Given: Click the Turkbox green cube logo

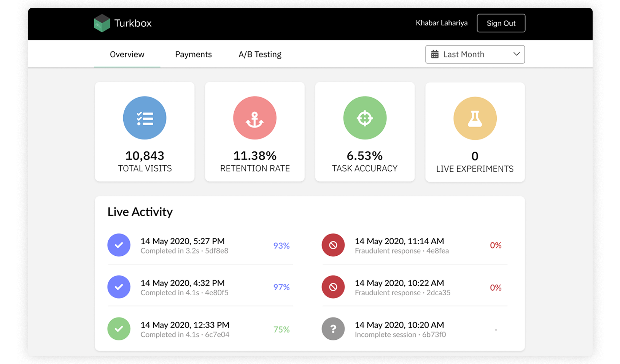Looking at the screenshot, I should tap(102, 23).
